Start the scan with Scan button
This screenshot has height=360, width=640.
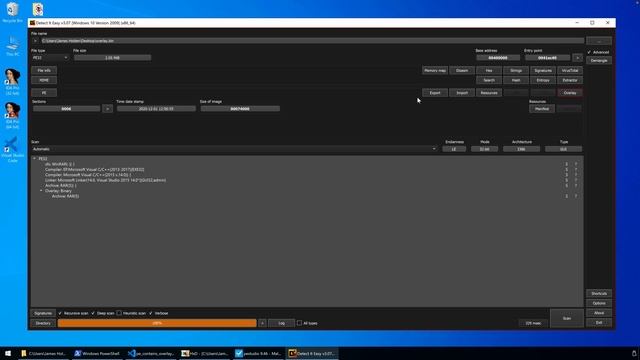coord(567,318)
